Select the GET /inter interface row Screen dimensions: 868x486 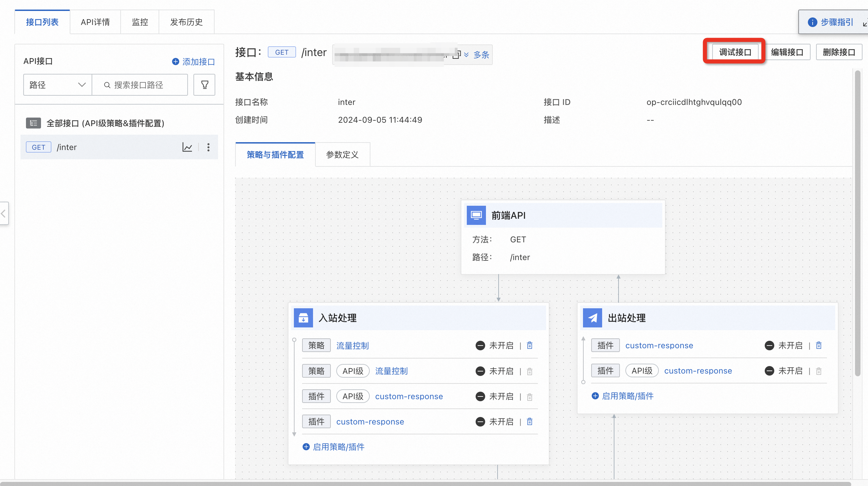pos(119,147)
